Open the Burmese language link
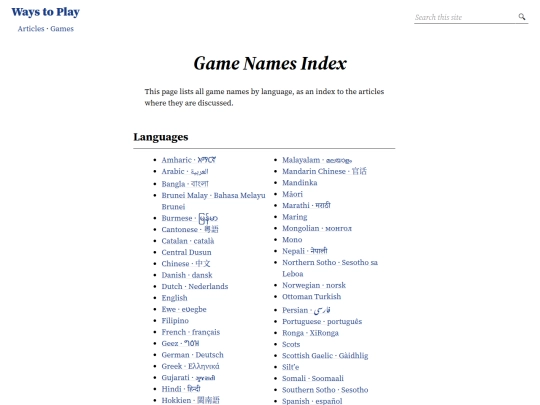 pos(189,218)
